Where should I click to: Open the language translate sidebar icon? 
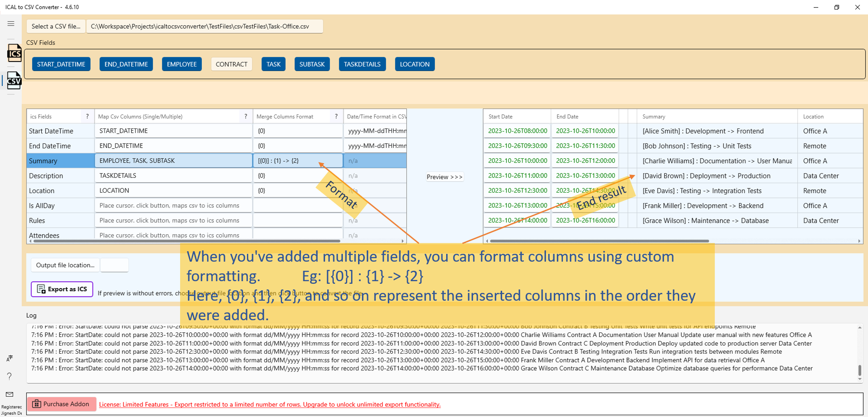coord(10,358)
